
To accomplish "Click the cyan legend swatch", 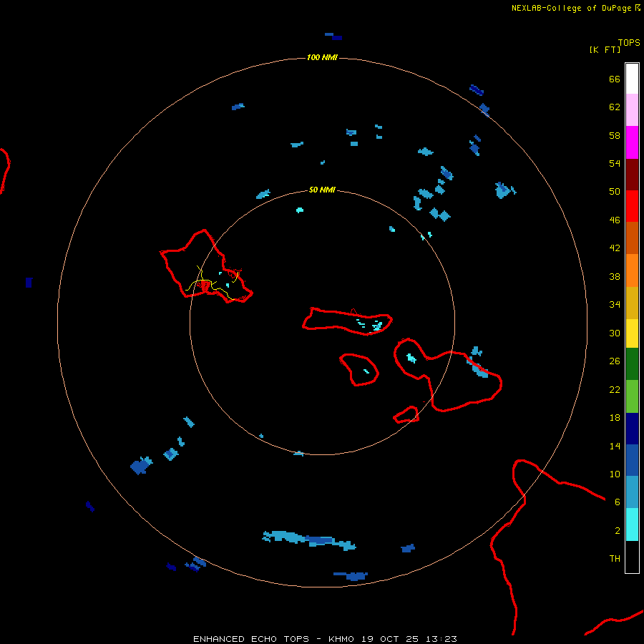I will 632,525.
